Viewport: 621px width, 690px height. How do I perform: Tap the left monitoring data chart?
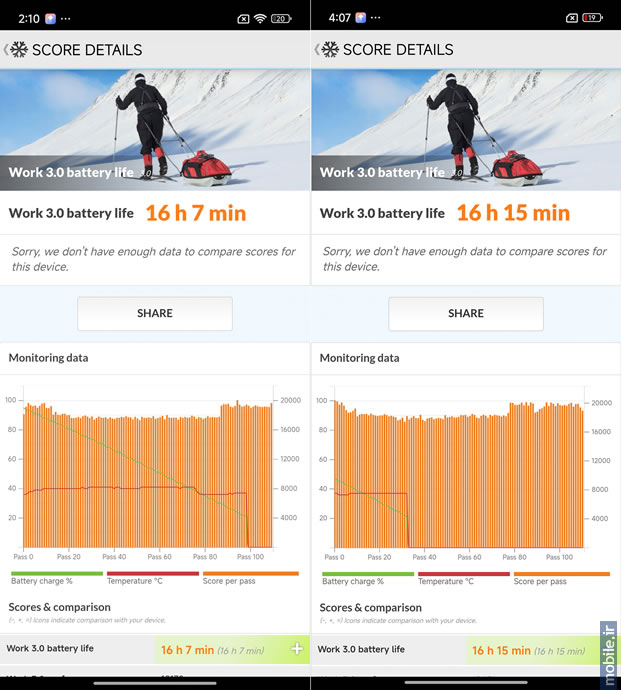(153, 473)
